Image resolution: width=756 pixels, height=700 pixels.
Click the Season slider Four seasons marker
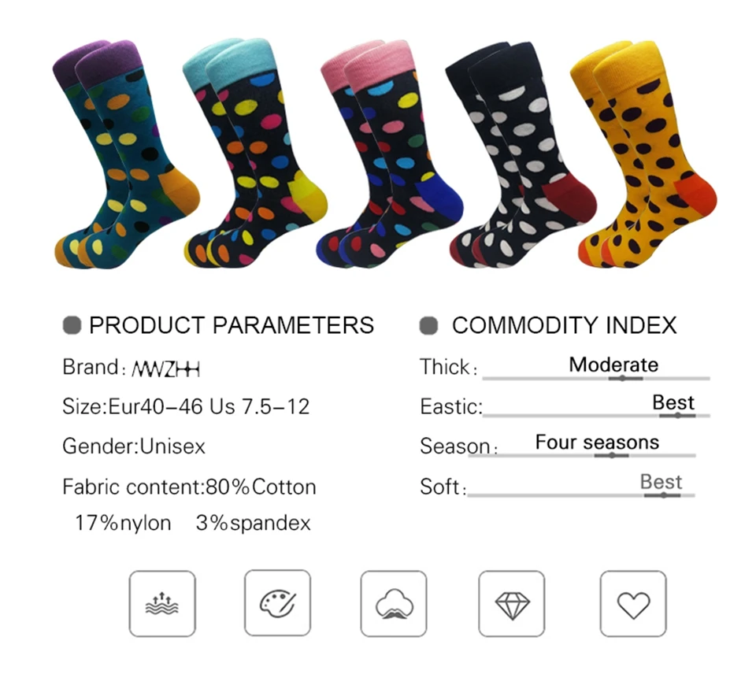tap(611, 456)
